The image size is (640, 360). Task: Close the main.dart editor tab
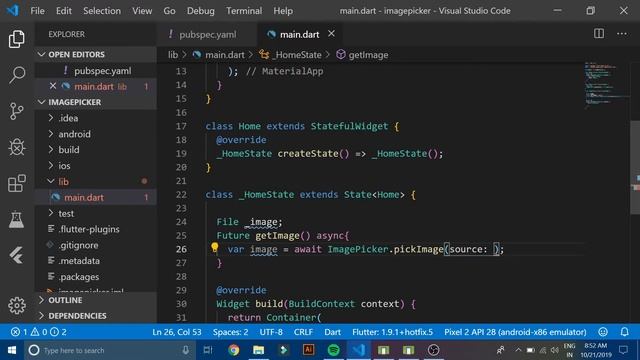331,34
